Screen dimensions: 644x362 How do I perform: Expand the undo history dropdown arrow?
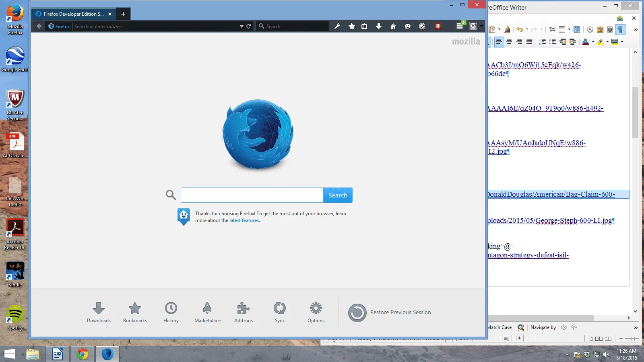tap(527, 29)
